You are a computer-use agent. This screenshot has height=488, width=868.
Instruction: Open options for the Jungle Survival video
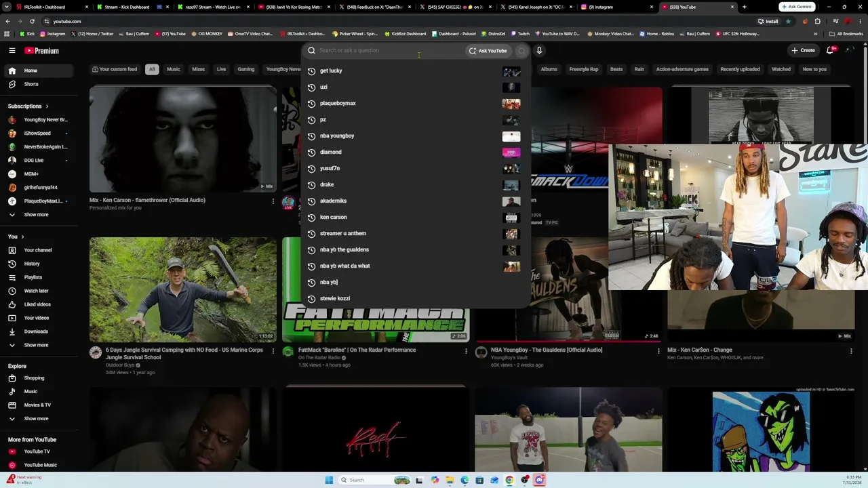(x=273, y=350)
